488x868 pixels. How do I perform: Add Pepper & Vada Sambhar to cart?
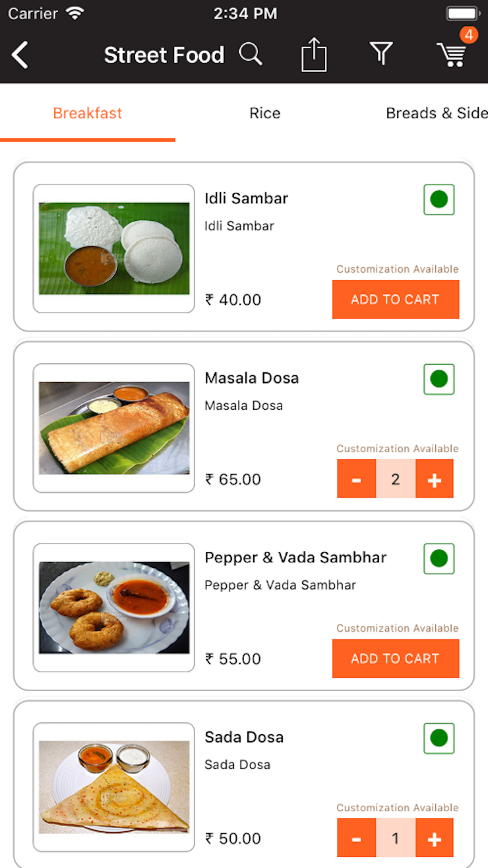pos(395,659)
